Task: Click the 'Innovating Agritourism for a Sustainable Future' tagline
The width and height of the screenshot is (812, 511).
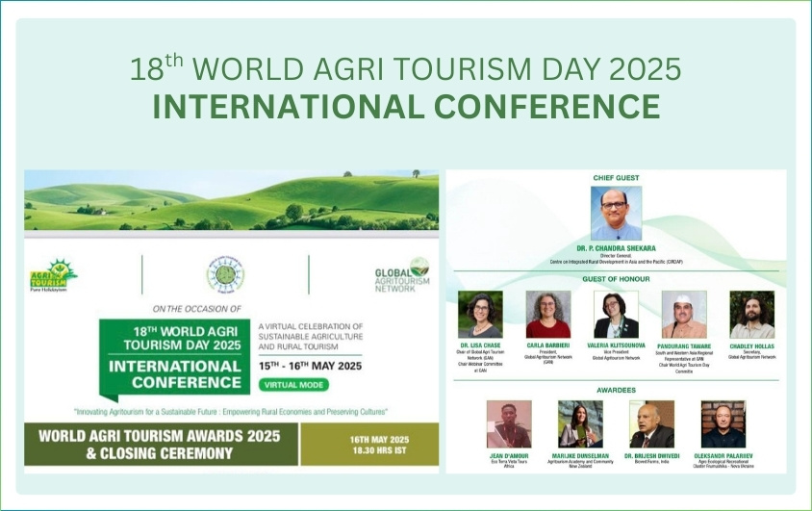Action: click(231, 412)
